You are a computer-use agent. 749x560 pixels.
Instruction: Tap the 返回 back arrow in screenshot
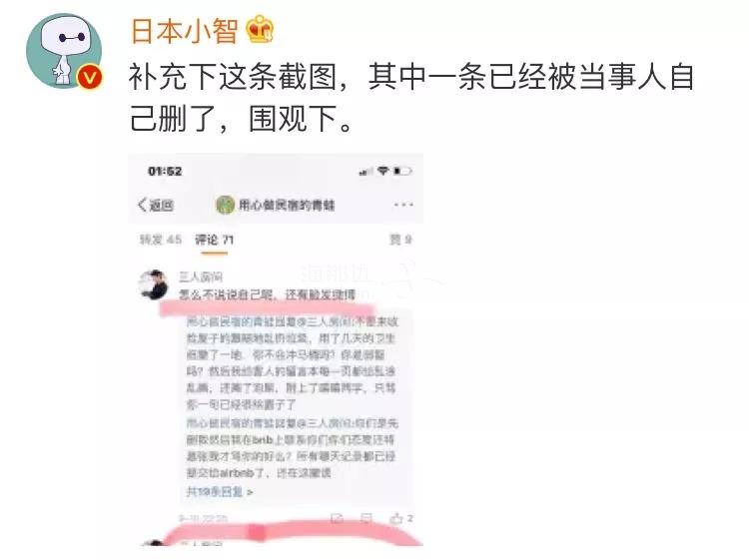coord(156,206)
